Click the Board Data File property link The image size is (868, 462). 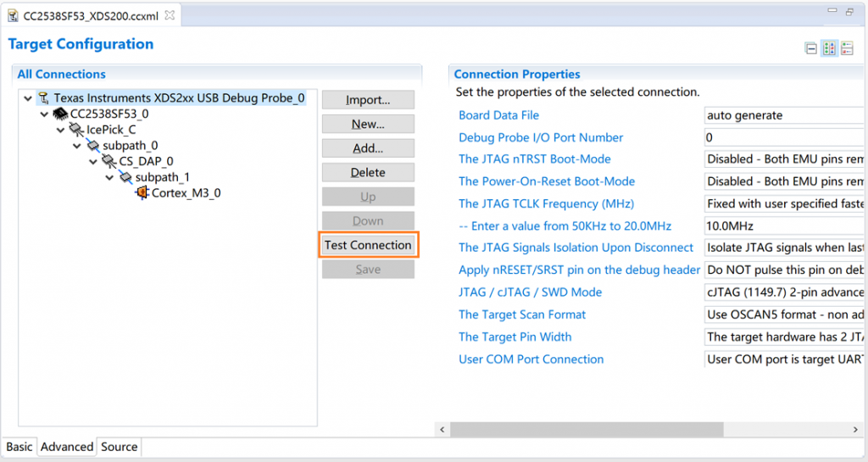pos(498,115)
